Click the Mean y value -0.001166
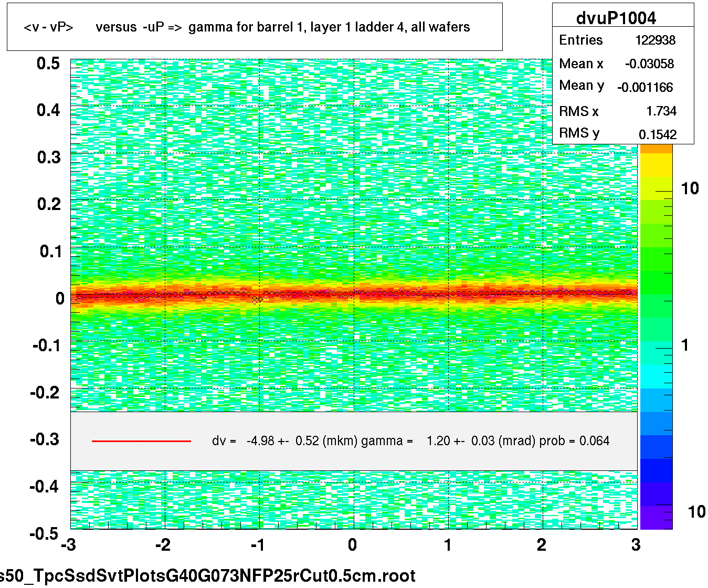The image size is (708, 588). (645, 88)
